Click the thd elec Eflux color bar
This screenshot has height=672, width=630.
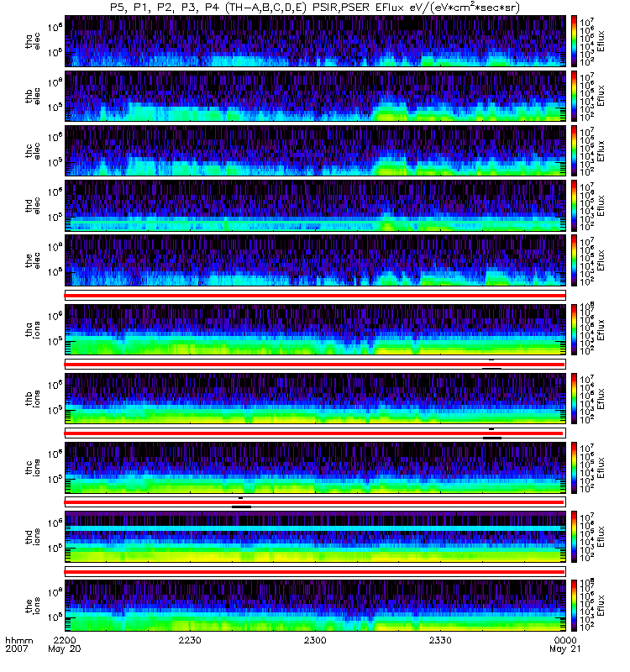pyautogui.click(x=574, y=206)
